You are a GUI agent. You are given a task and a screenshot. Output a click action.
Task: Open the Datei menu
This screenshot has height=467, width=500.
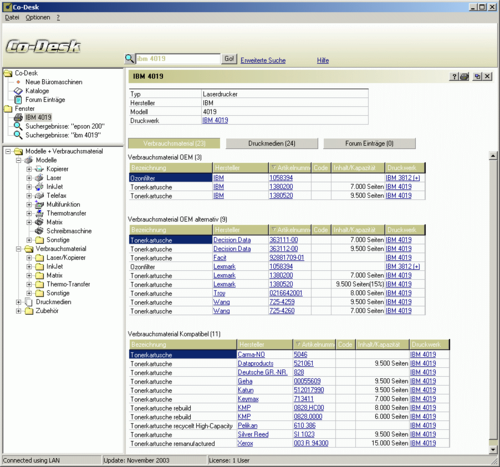[12, 17]
